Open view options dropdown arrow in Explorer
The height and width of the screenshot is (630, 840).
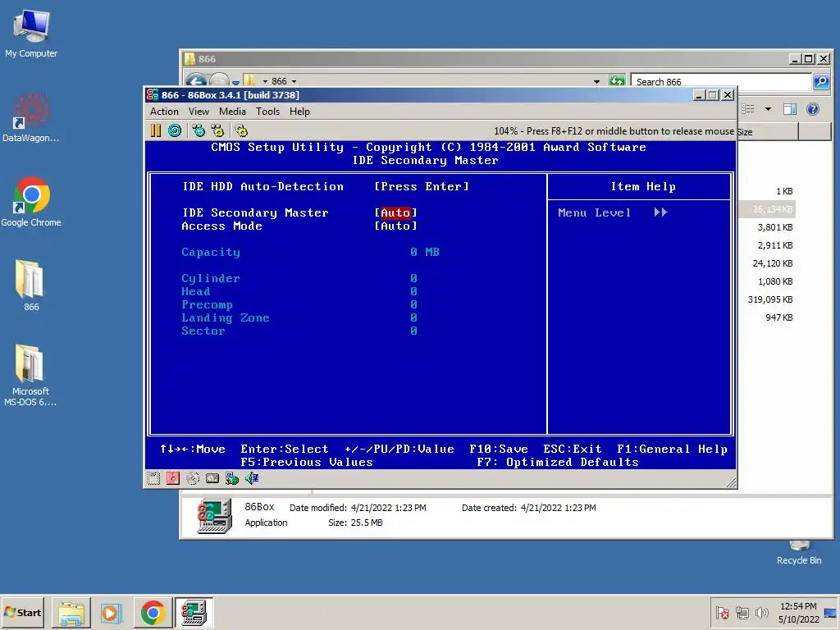pyautogui.click(x=768, y=109)
